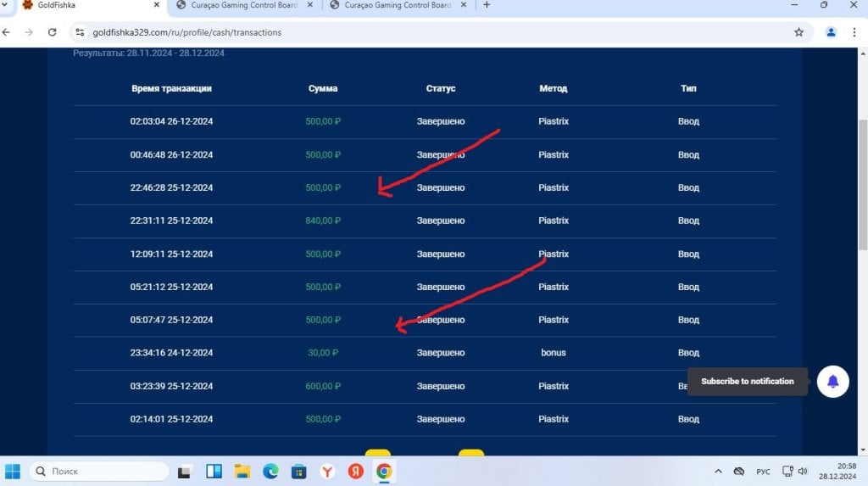Launch Microsoft Edge from the taskbar
Image resolution: width=868 pixels, height=486 pixels.
(x=270, y=472)
